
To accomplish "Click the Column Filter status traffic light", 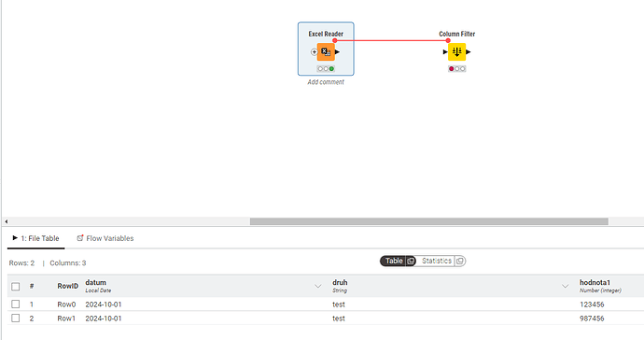I will point(456,69).
